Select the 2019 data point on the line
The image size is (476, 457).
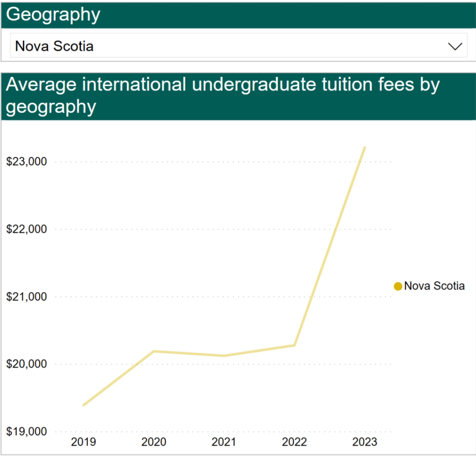[x=84, y=405]
